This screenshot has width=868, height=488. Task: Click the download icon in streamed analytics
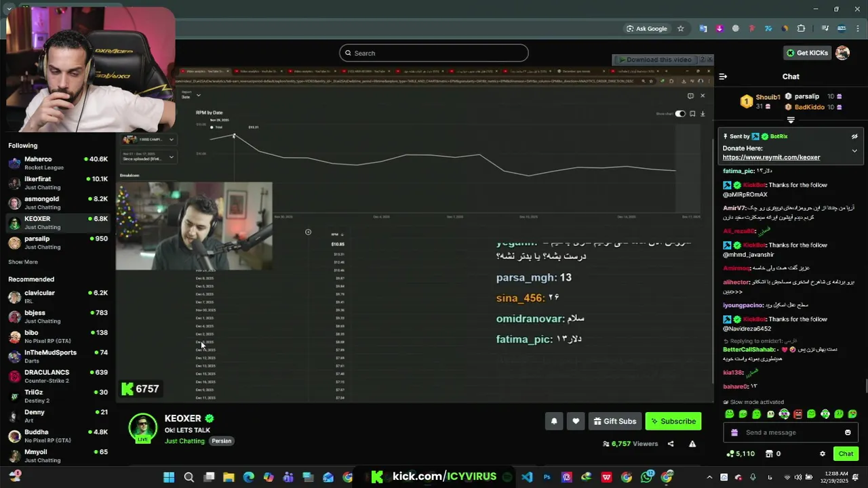point(703,114)
